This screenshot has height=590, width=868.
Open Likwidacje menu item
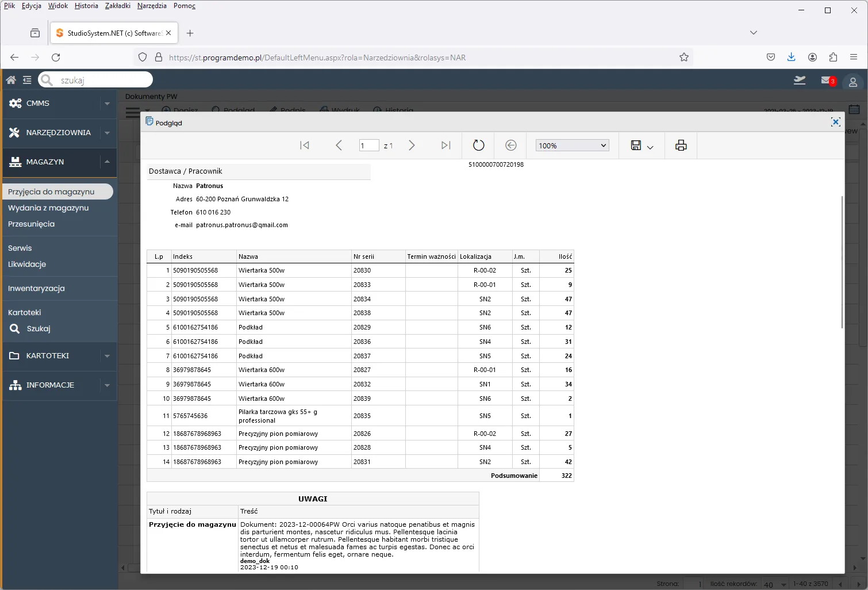coord(27,264)
